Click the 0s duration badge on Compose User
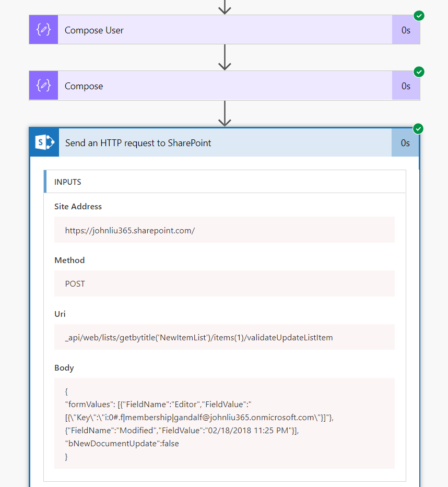The height and width of the screenshot is (487, 448). (x=406, y=30)
